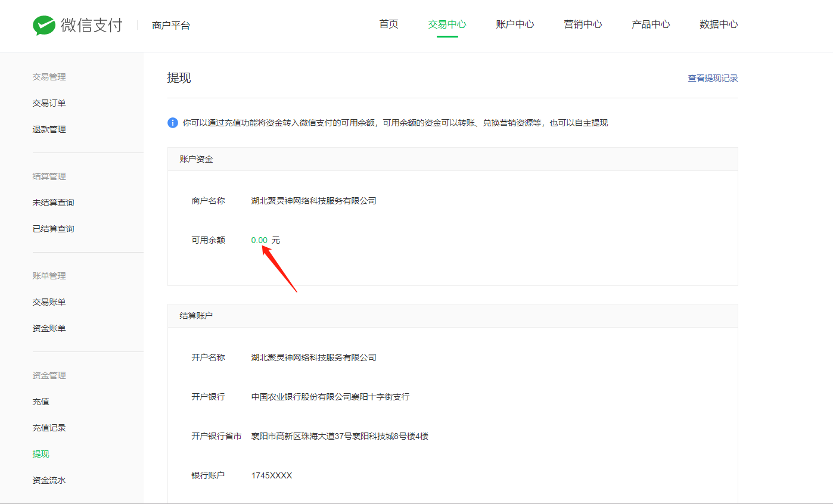Open 资金流水 sidebar item
This screenshot has width=833, height=504.
pyautogui.click(x=49, y=480)
